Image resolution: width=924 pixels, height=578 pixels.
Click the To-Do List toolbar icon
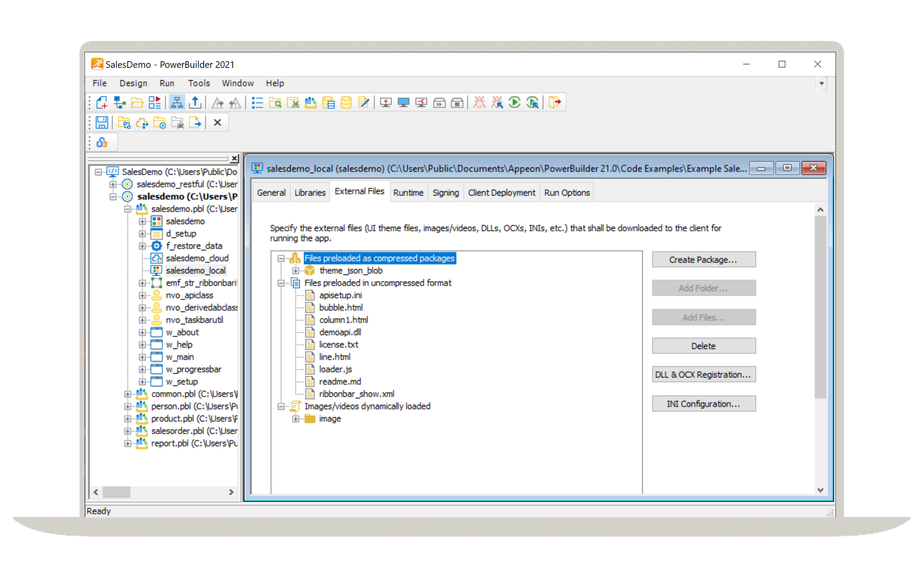click(258, 103)
